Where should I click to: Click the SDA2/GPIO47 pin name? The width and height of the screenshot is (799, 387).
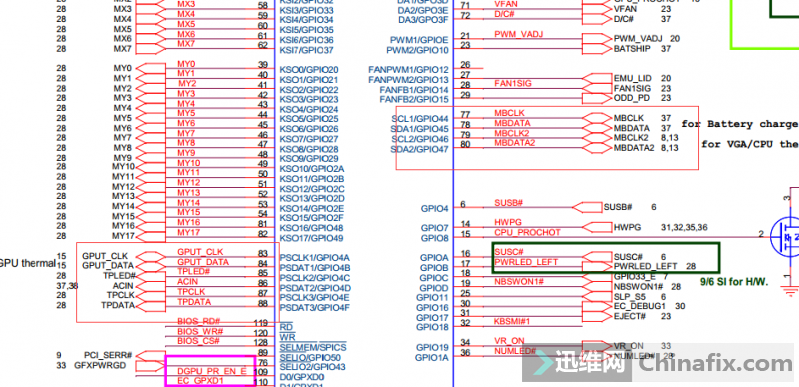coord(419,149)
